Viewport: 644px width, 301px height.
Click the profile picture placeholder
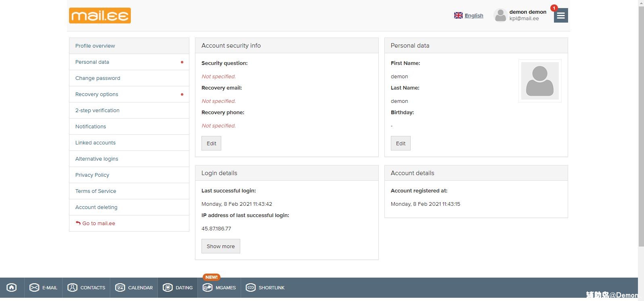[x=540, y=81]
